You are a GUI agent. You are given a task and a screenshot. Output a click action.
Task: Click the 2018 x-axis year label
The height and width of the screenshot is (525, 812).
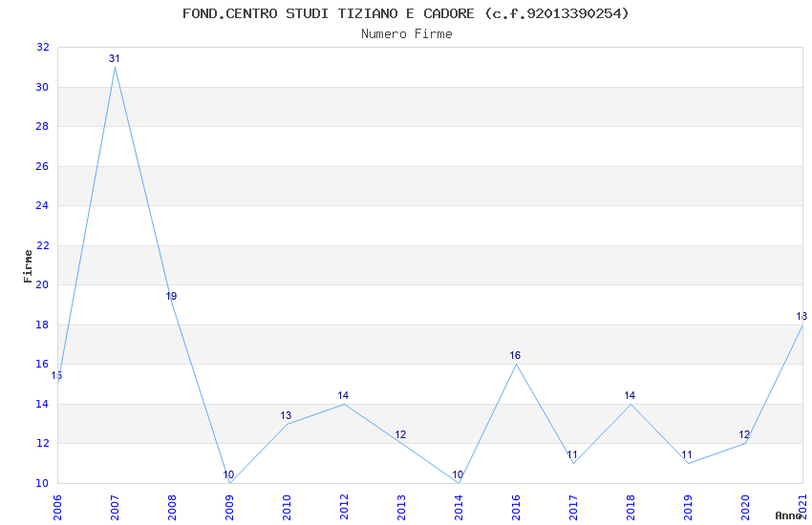pos(630,507)
